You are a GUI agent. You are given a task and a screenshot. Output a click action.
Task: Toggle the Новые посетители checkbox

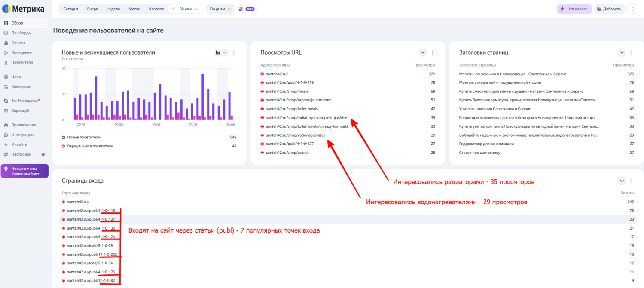64,137
